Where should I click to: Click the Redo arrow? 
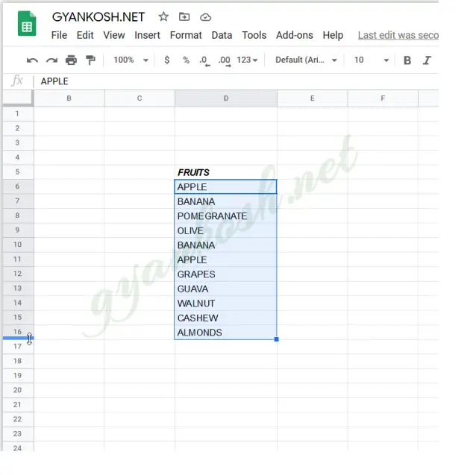51,60
